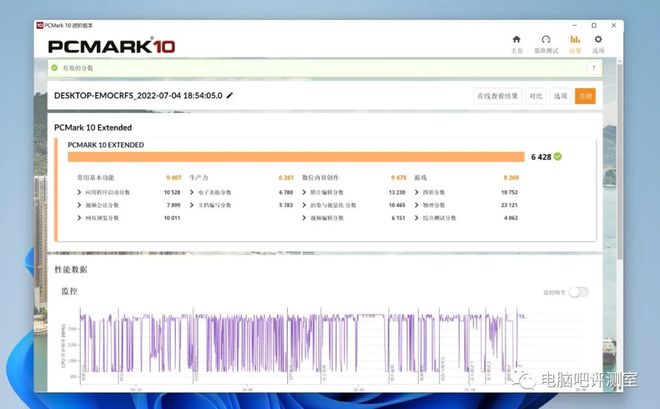Click green checkmark next to 6 428 score
This screenshot has width=660, height=409.
click(x=558, y=157)
